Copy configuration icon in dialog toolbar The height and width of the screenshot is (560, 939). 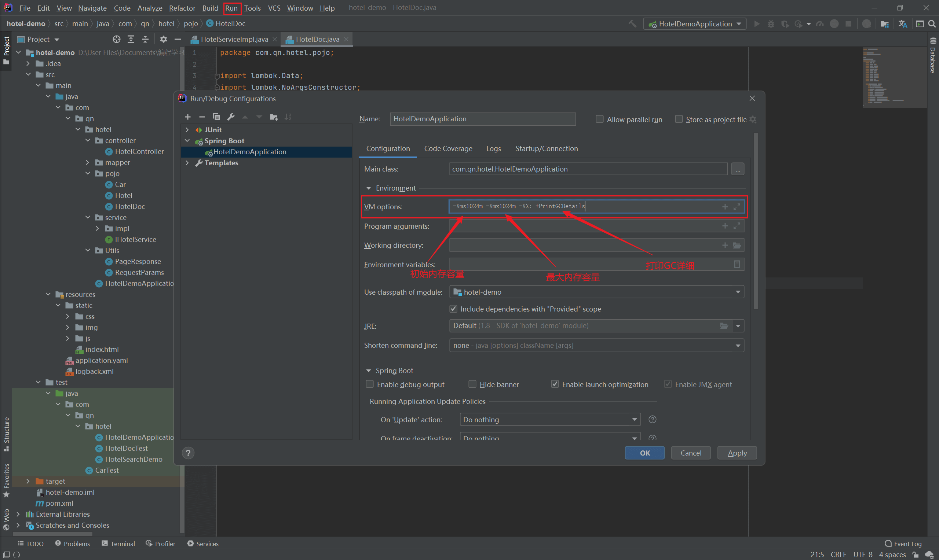coord(216,117)
